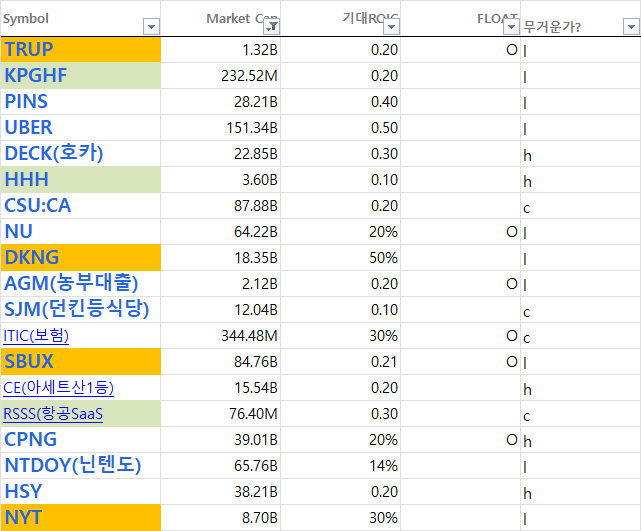Select the 무거운가? value c for RSSS
641x531 pixels.
click(580, 414)
